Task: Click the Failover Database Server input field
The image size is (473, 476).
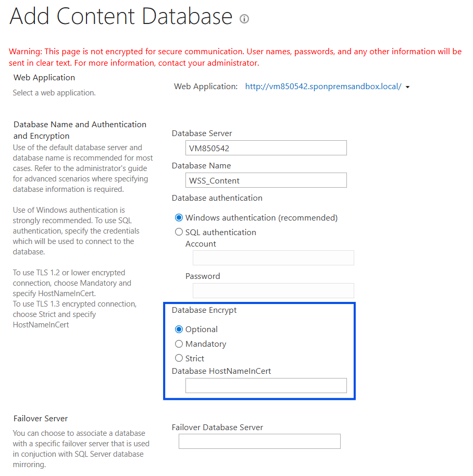Action: 259,441
